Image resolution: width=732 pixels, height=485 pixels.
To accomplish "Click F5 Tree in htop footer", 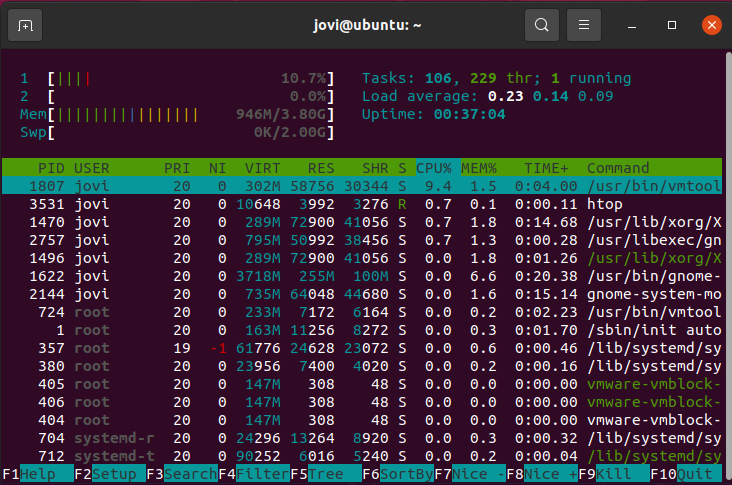I will click(326, 474).
